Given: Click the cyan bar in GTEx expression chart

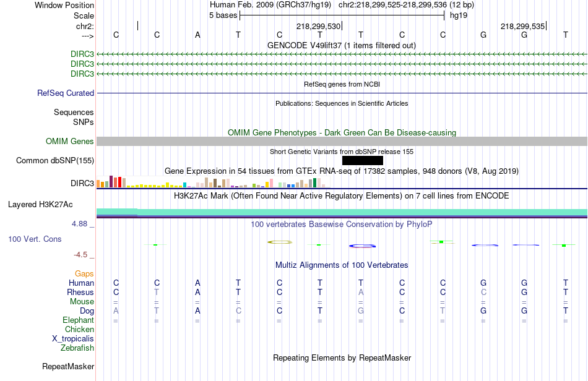Looking at the screenshot, I should click(x=184, y=185).
